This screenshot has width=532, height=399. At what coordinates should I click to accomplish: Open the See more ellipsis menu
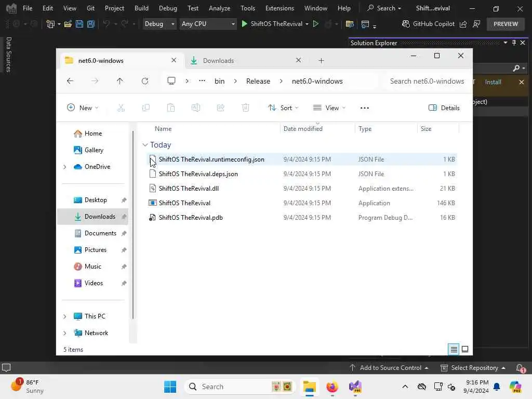(x=364, y=108)
